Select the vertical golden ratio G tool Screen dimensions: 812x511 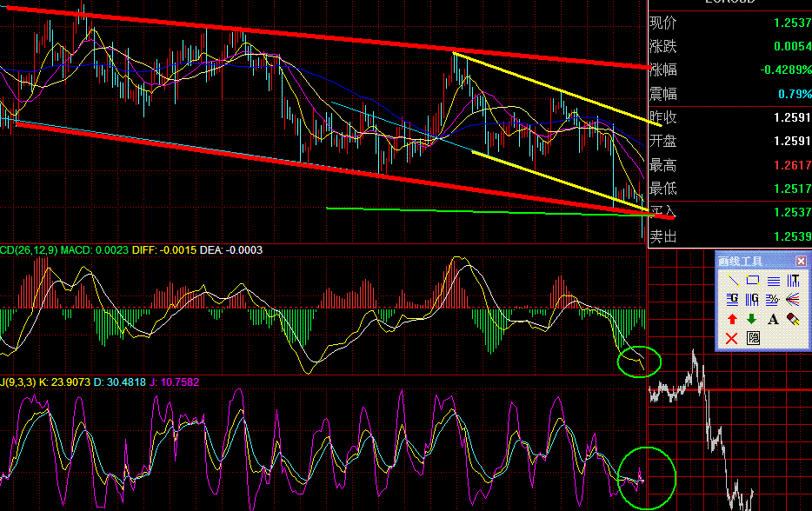(753, 299)
